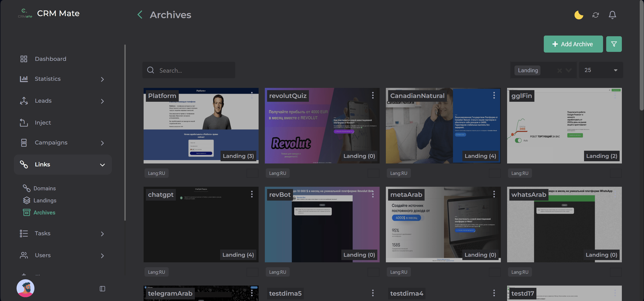Image resolution: width=644 pixels, height=301 pixels.
Task: Click Landing (4) badge on CanadianNatural
Action: [x=480, y=156]
